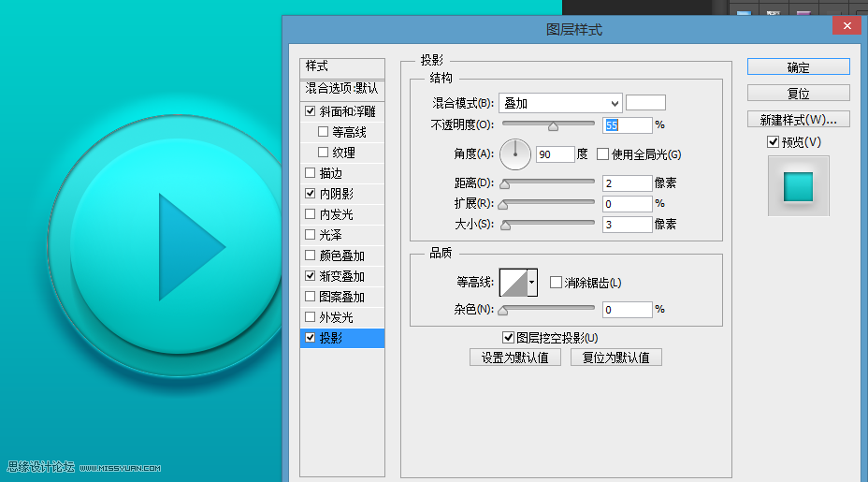Select the 斜面和浮雕 style label
Viewport: 868px width, 482px height.
348,111
